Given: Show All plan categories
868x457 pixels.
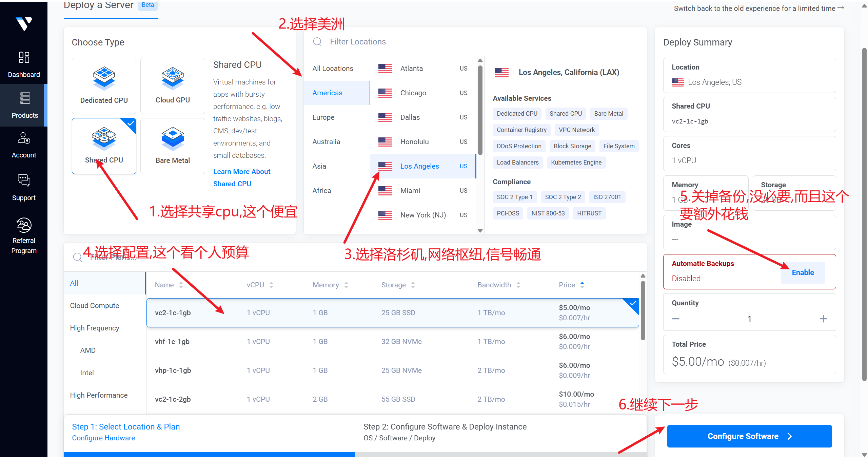Looking at the screenshot, I should coord(105,283).
